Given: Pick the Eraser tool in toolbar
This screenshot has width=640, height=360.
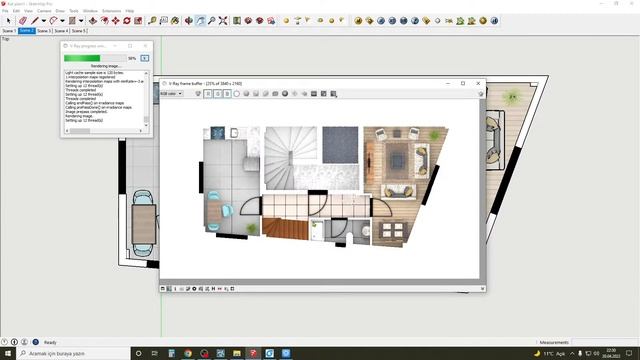Looking at the screenshot, I should tap(23, 20).
